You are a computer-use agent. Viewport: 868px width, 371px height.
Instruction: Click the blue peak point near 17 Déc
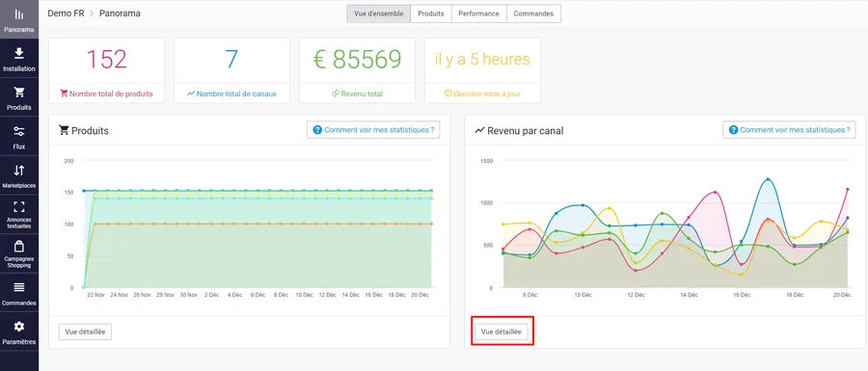coord(768,179)
